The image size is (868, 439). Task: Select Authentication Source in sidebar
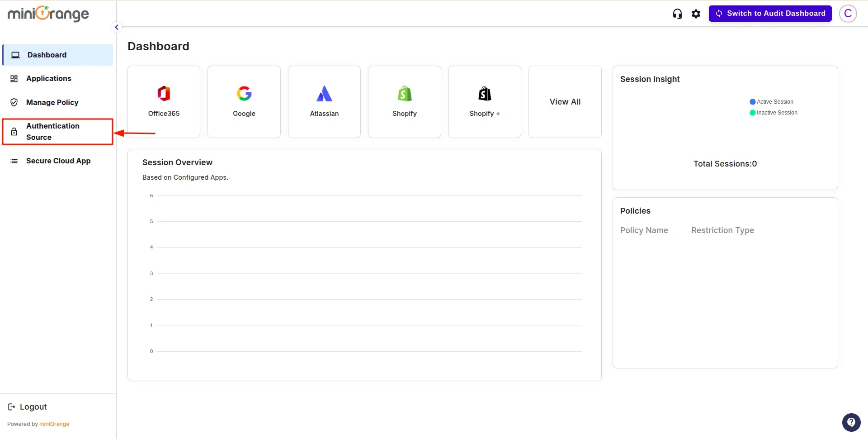[53, 132]
